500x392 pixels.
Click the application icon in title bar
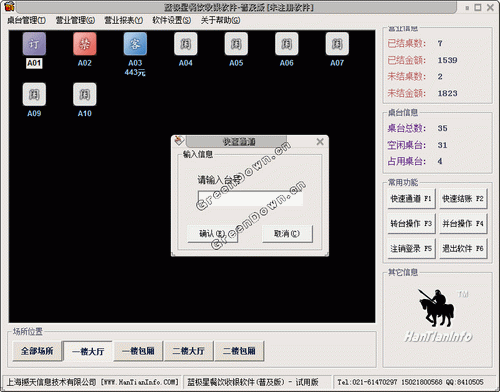(10, 7)
